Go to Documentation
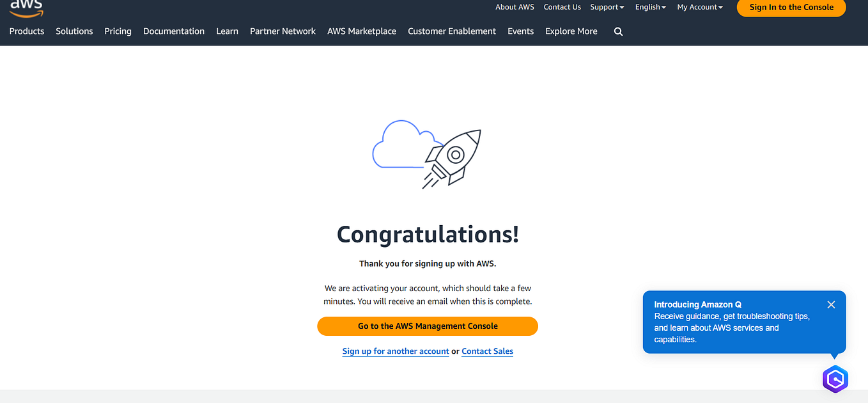868x403 pixels. [x=173, y=31]
